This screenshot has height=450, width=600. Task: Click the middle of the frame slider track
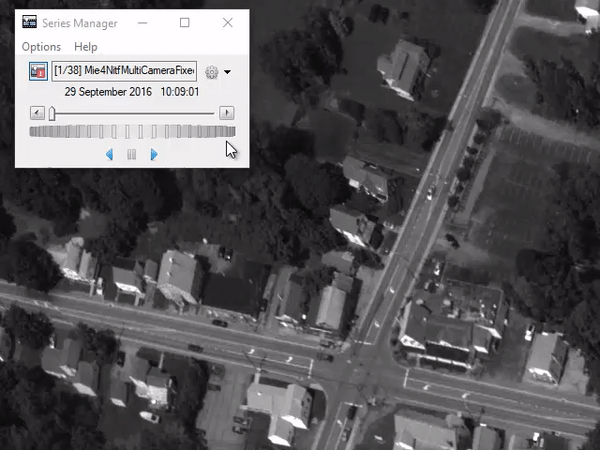pyautogui.click(x=132, y=113)
